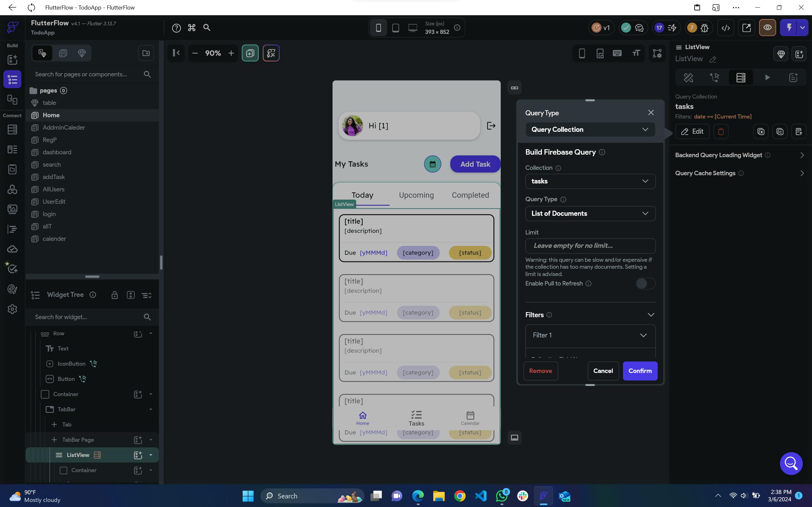Toggle the preview eye button
Viewport: 812px width, 507px height.
pyautogui.click(x=767, y=28)
